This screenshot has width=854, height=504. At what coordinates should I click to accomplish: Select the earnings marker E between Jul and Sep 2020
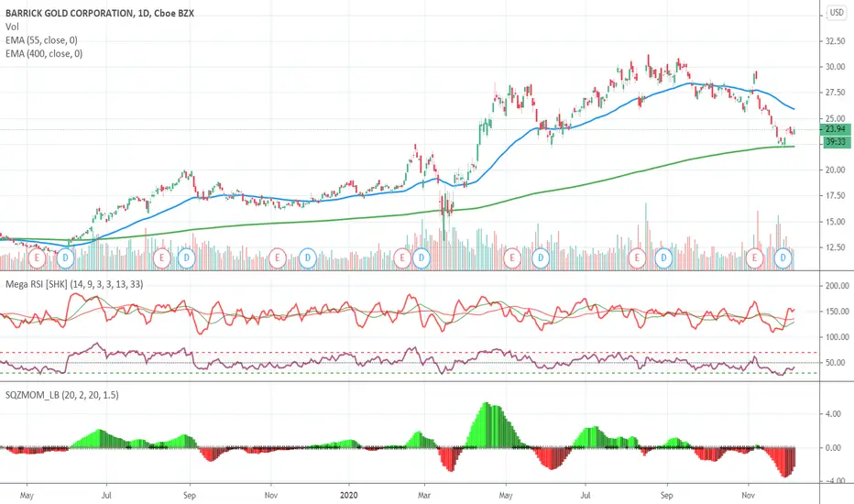point(637,257)
